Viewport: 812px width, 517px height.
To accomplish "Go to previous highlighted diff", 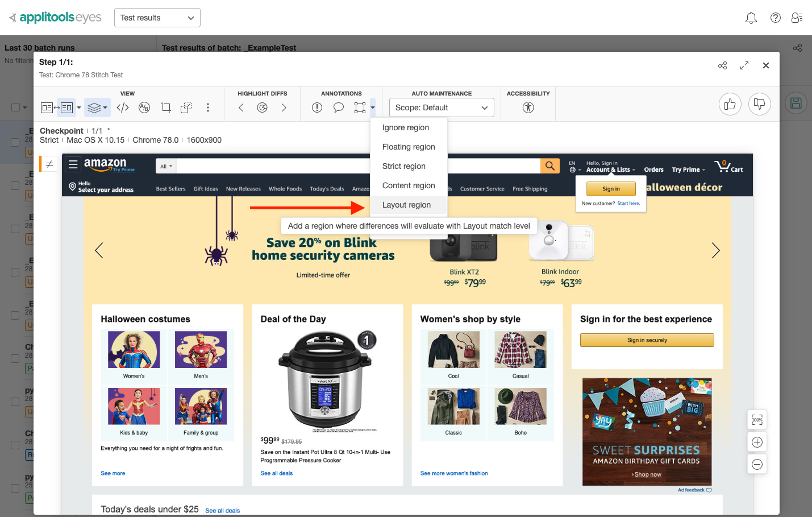I will 241,107.
